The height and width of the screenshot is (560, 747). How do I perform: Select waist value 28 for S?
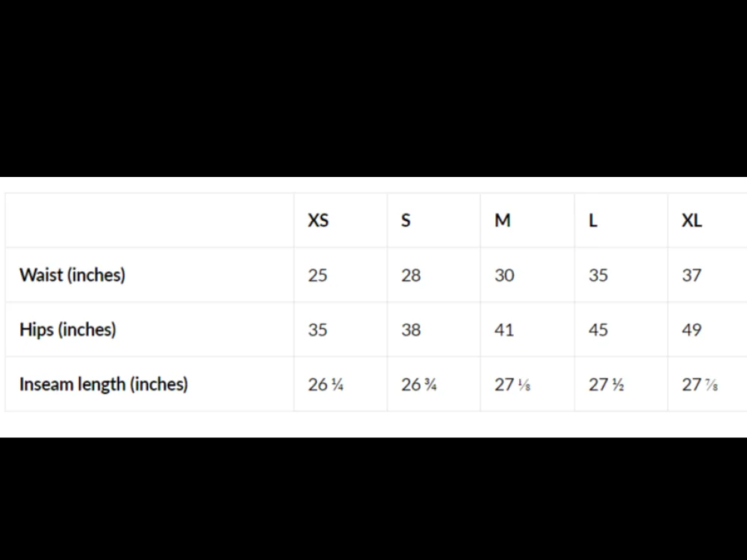411,276
